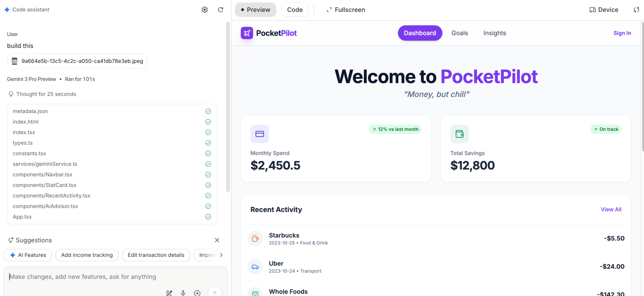
Task: Click the types.ts file name
Action: 22,143
